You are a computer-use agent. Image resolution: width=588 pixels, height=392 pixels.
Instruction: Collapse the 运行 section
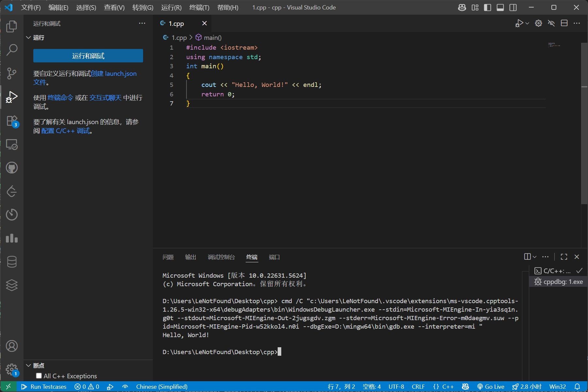[x=28, y=38]
